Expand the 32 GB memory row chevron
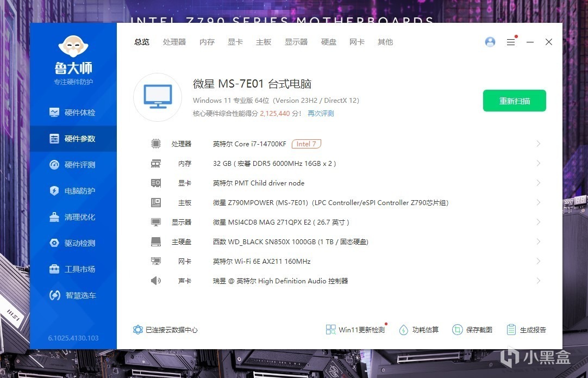This screenshot has width=588, height=378. 538,163
